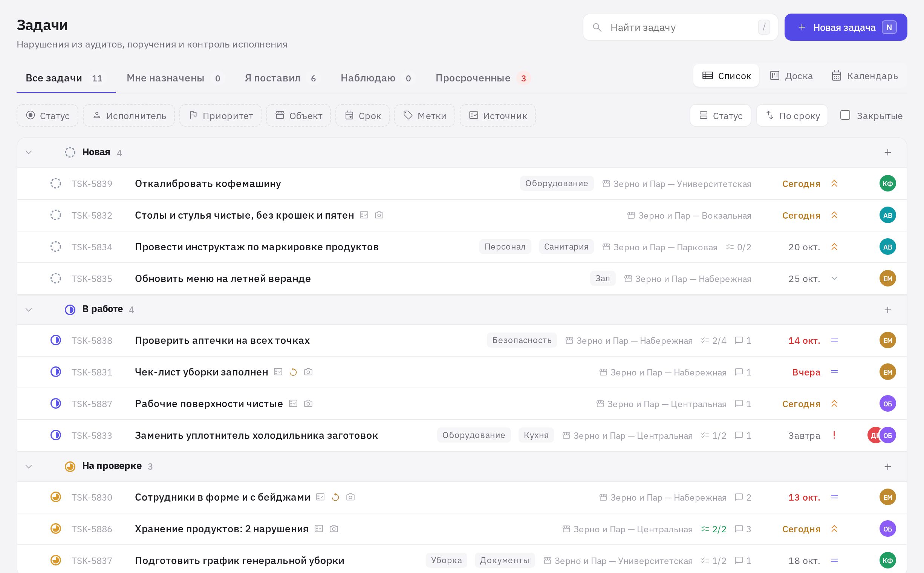Click the medium priority icon on TSK-5837
The height and width of the screenshot is (573, 924).
click(x=834, y=560)
